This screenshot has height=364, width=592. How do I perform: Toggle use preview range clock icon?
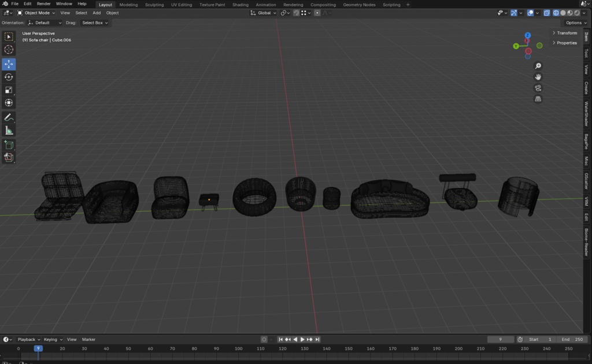click(x=520, y=340)
